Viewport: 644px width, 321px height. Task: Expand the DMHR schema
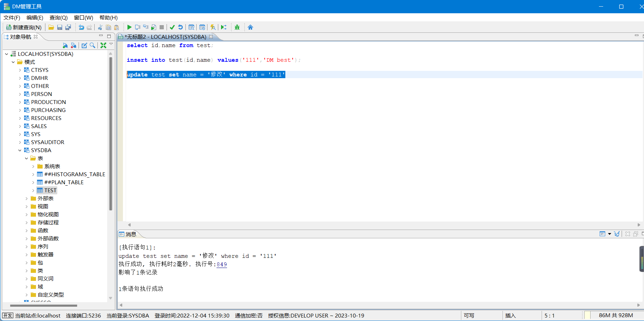coord(20,78)
